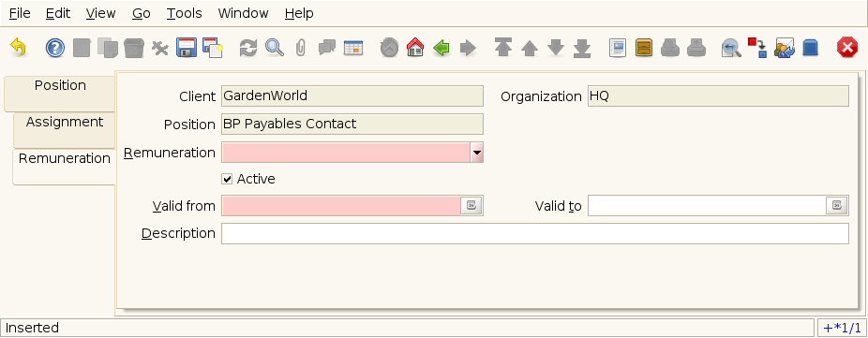Image resolution: width=868 pixels, height=338 pixels.
Task: Go to the Home menu house icon
Action: pyautogui.click(x=415, y=48)
